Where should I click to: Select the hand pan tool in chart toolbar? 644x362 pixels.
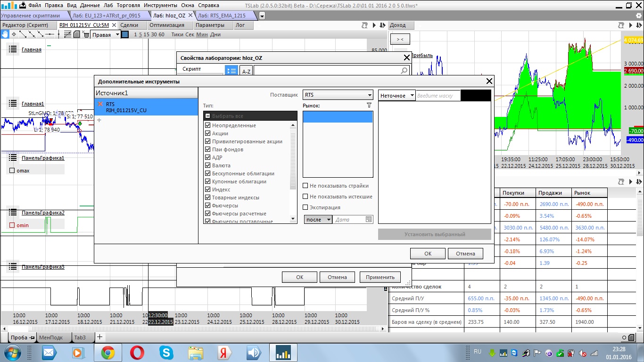tap(5, 34)
